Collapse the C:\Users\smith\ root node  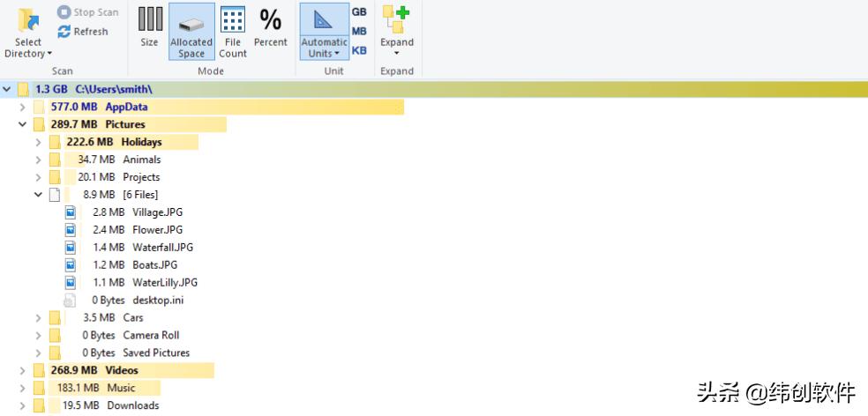click(7, 88)
